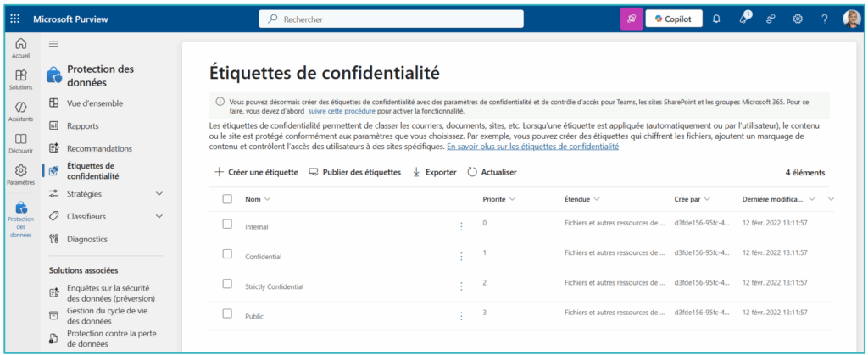The width and height of the screenshot is (868, 355).
Task: Click the Rechercher search box
Action: [392, 19]
